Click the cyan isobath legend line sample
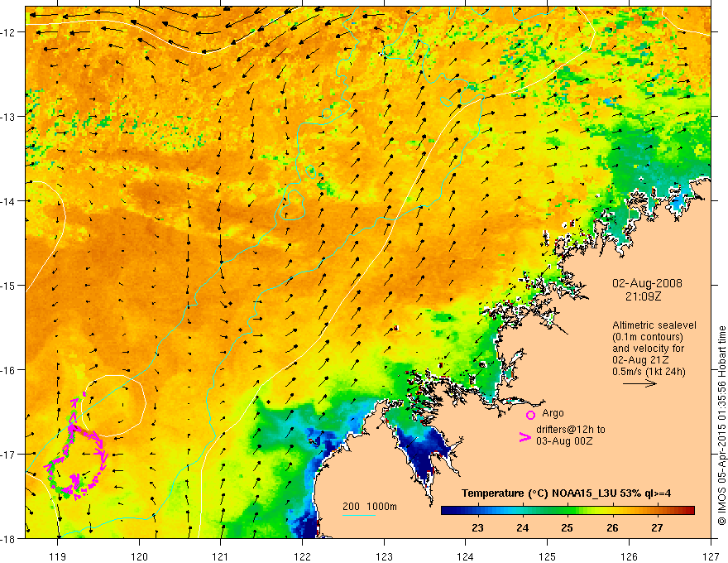This screenshot has height=563, width=728. [x=359, y=515]
